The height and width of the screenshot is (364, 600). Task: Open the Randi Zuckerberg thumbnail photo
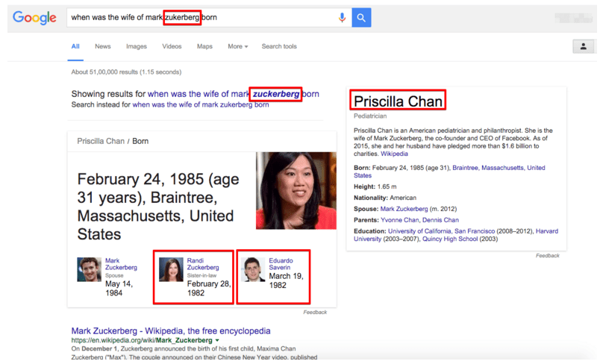[171, 269]
